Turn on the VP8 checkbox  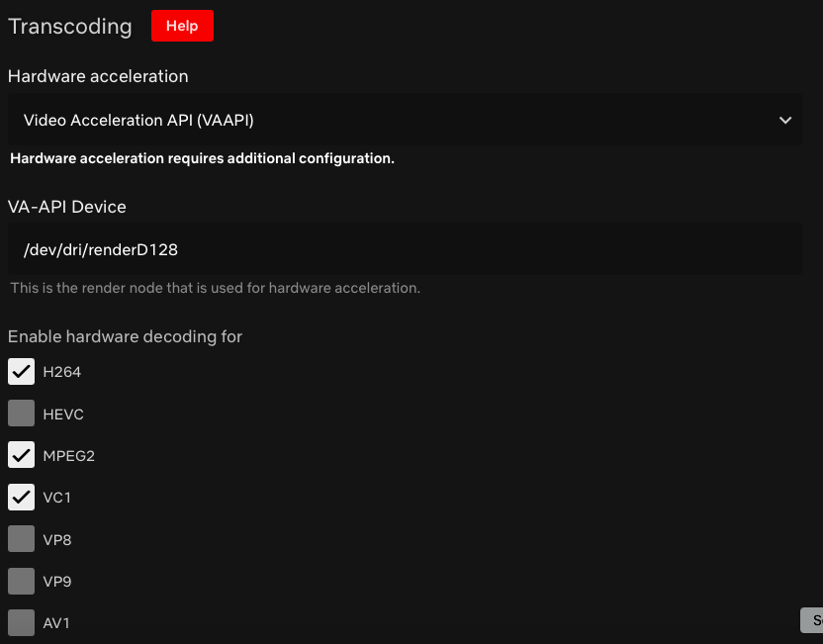[x=22, y=539]
